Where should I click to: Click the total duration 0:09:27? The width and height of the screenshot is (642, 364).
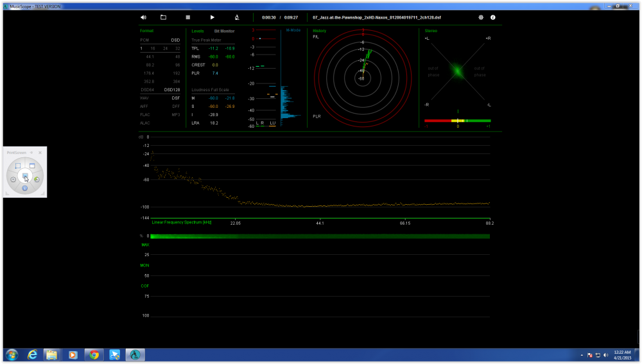tap(291, 17)
